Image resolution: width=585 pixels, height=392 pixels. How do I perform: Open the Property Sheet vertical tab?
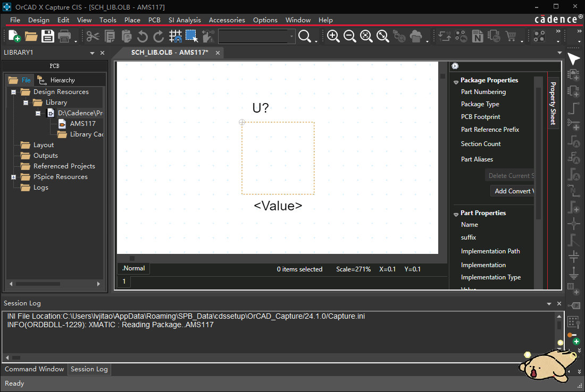coord(553,103)
